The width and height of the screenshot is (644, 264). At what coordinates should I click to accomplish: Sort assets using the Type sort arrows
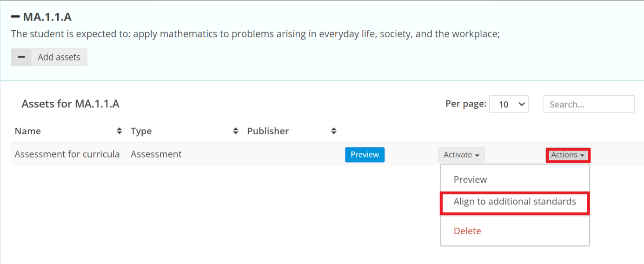pos(236,131)
